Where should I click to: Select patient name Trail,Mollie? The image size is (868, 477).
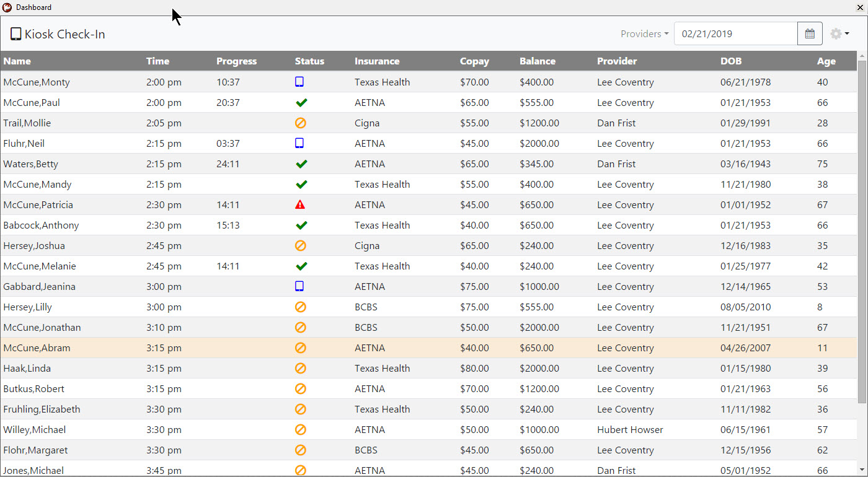click(27, 123)
